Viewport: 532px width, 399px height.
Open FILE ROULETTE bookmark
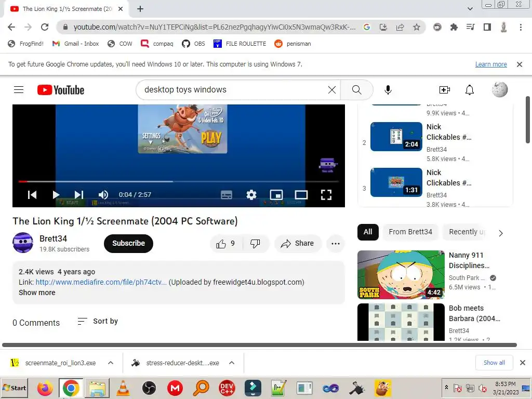coord(240,44)
